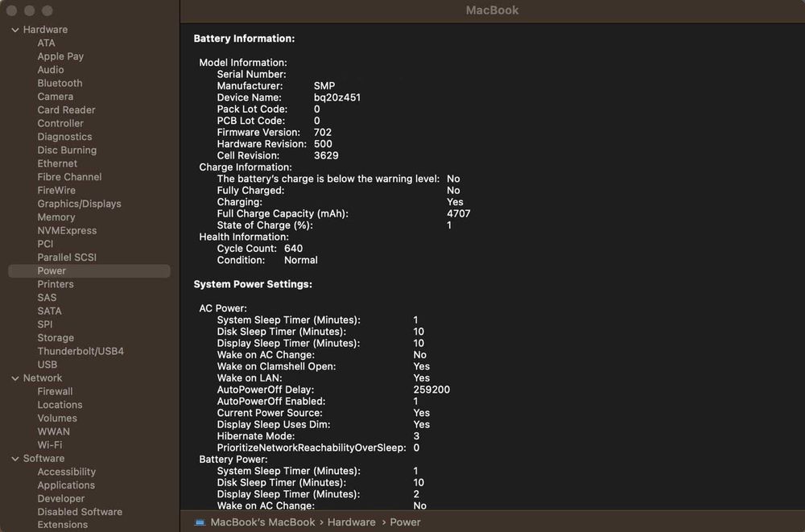This screenshot has height=532, width=805.
Task: Select Developer under Software
Action: point(61,499)
